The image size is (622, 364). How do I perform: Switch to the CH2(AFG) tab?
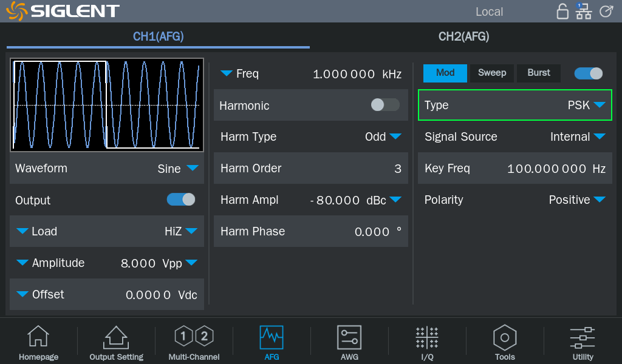[x=463, y=37]
